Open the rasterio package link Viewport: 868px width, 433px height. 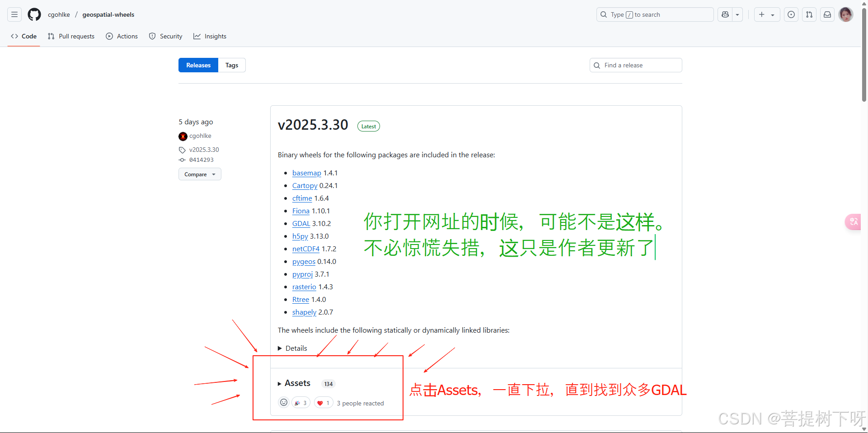[304, 287]
